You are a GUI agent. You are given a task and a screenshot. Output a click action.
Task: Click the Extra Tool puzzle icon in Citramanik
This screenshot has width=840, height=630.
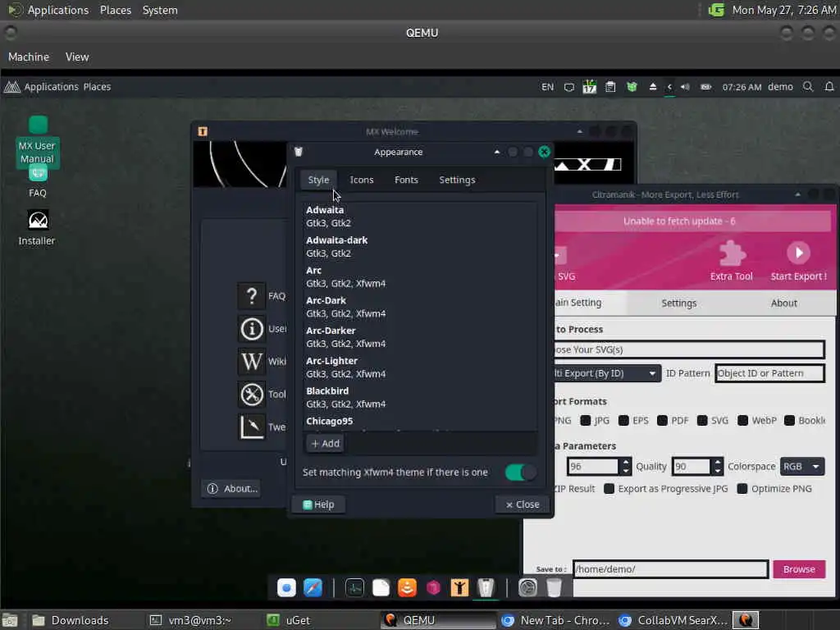[x=732, y=253]
